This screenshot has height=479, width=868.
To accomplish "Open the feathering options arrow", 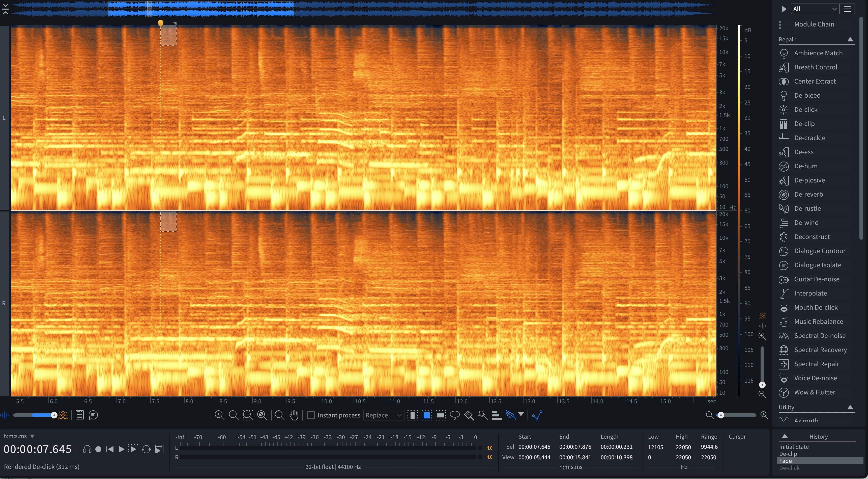I will pos(521,414).
